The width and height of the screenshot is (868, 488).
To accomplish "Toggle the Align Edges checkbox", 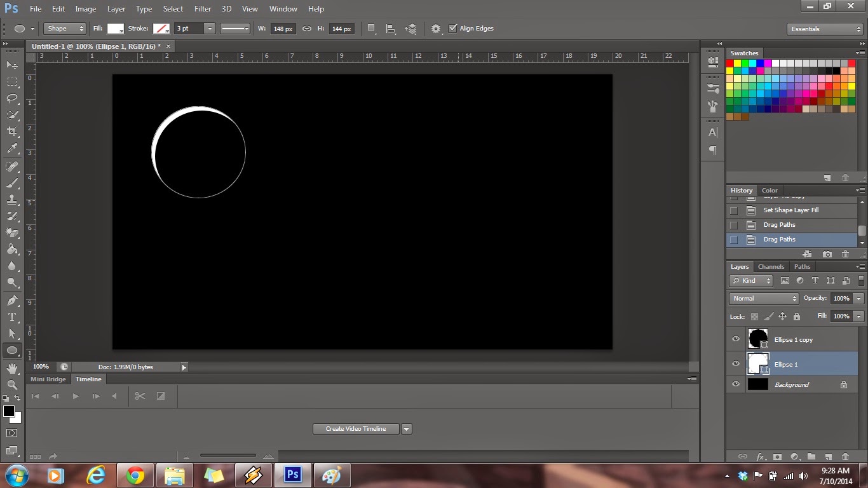I will point(452,29).
